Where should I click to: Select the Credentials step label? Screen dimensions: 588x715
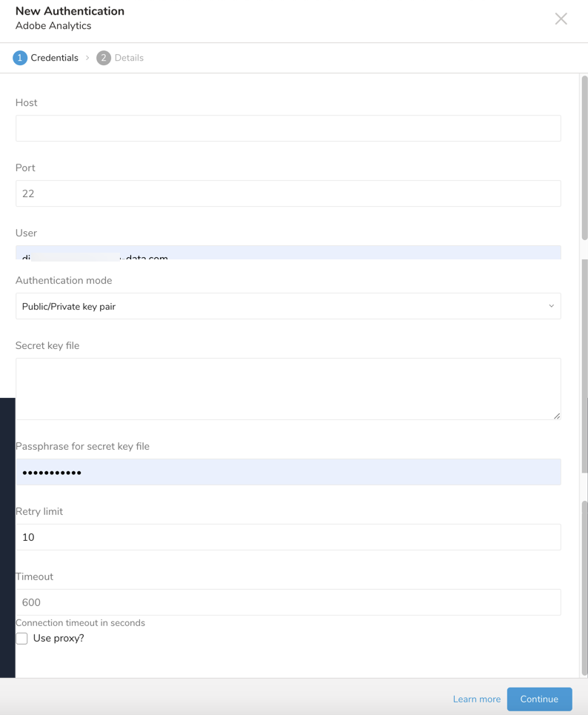(x=54, y=58)
